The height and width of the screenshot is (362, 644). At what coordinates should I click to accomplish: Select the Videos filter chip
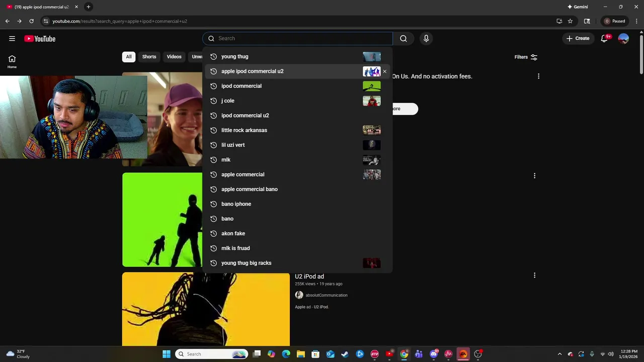click(174, 57)
